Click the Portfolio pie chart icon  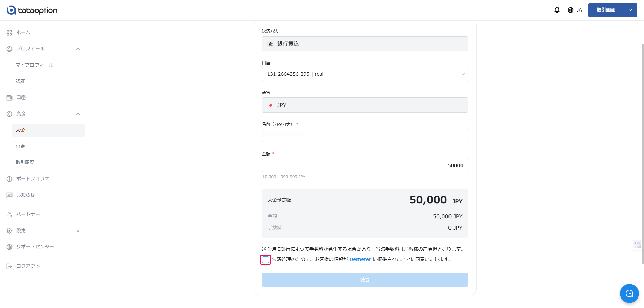click(x=9, y=179)
